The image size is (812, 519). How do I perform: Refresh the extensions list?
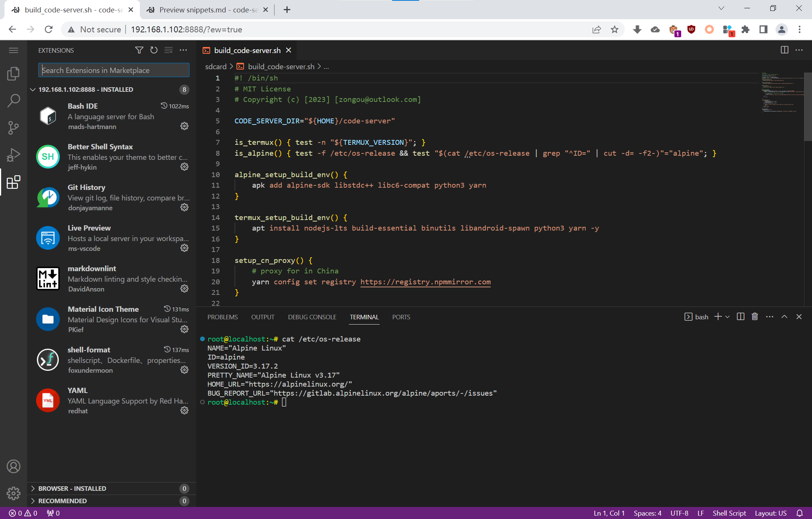154,50
